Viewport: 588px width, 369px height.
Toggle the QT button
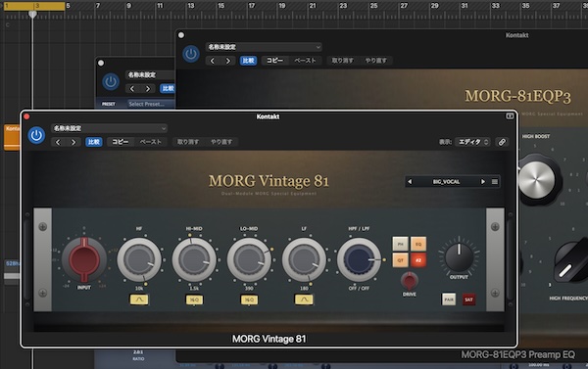400,260
